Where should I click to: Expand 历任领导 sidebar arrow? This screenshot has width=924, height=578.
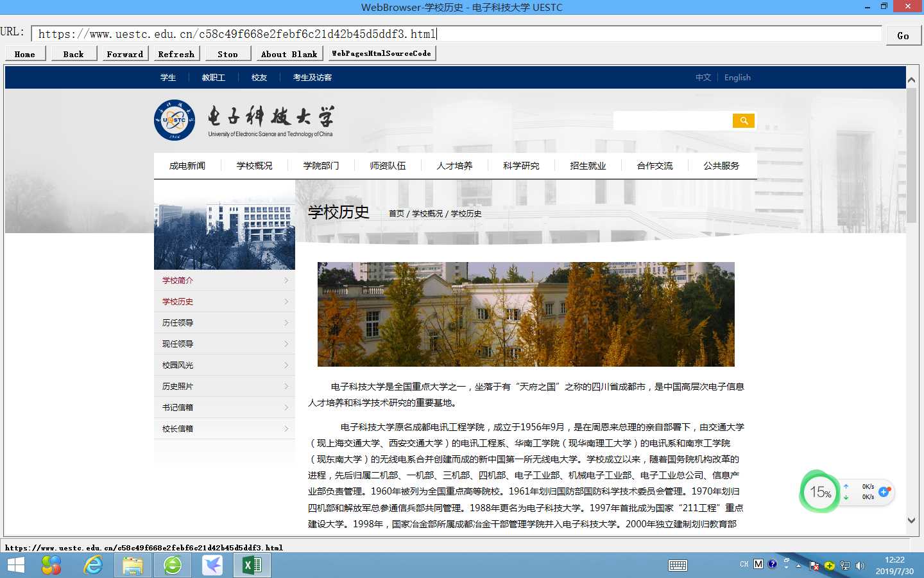[x=286, y=322]
